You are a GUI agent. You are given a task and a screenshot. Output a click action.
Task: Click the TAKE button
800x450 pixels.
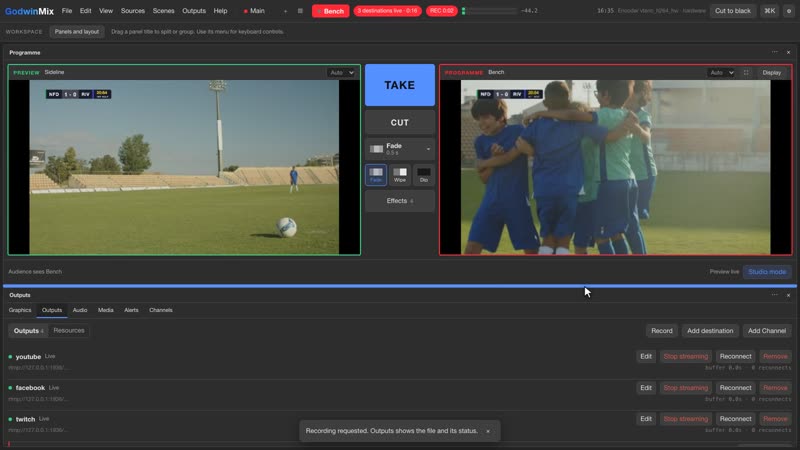pyautogui.click(x=399, y=85)
